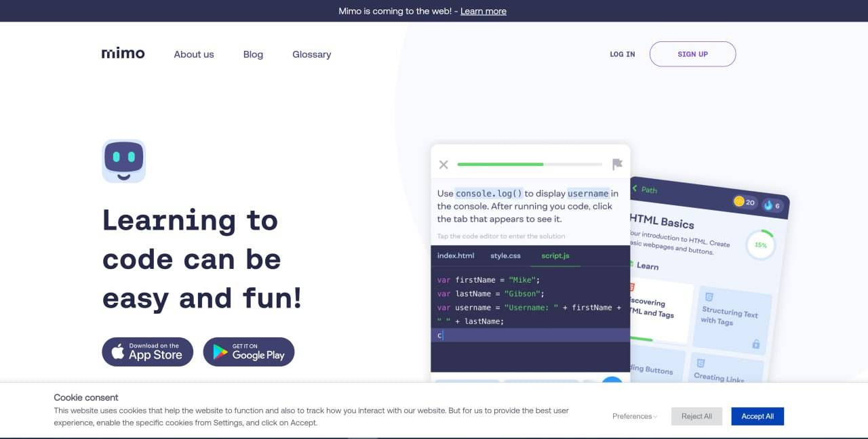868x439 pixels.
Task: Click the Path back arrow chevron
Action: (635, 188)
